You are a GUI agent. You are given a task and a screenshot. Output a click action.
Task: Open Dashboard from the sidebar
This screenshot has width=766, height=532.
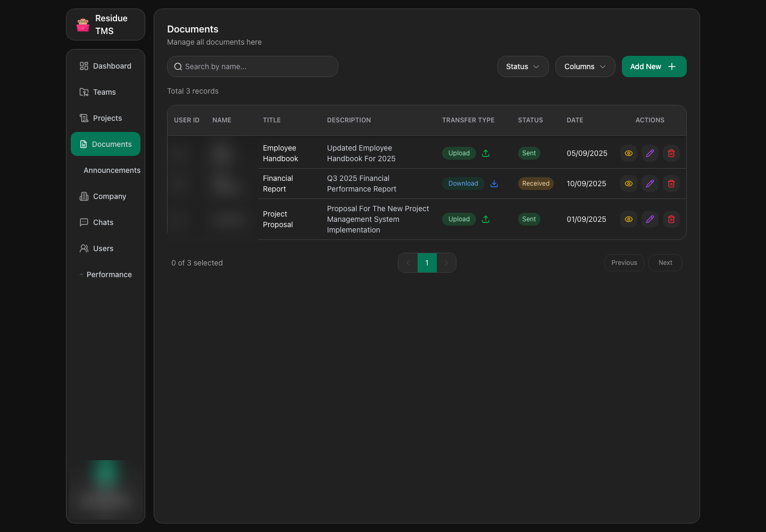click(x=106, y=66)
